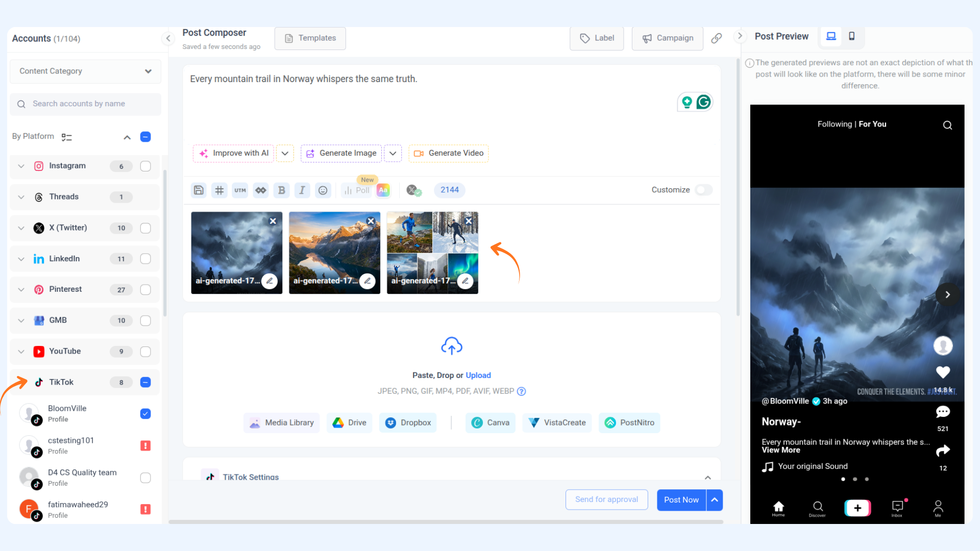Click the save draft icon in toolbar

[199, 190]
